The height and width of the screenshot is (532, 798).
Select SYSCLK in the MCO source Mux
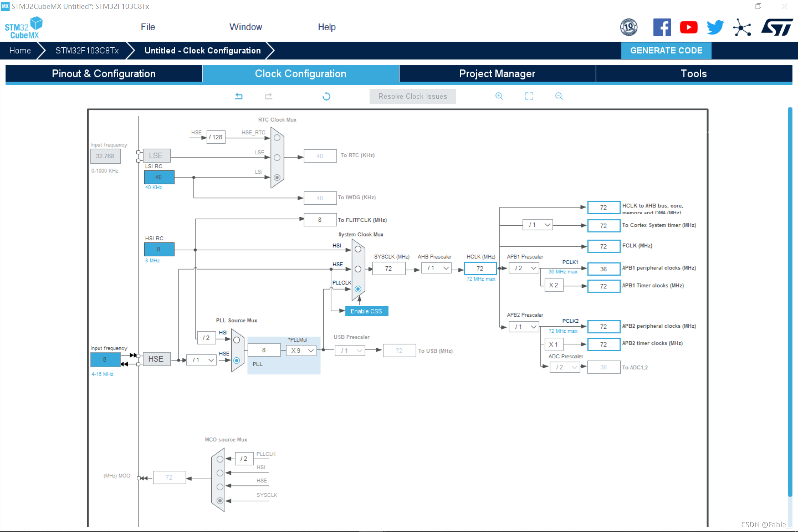[220, 501]
